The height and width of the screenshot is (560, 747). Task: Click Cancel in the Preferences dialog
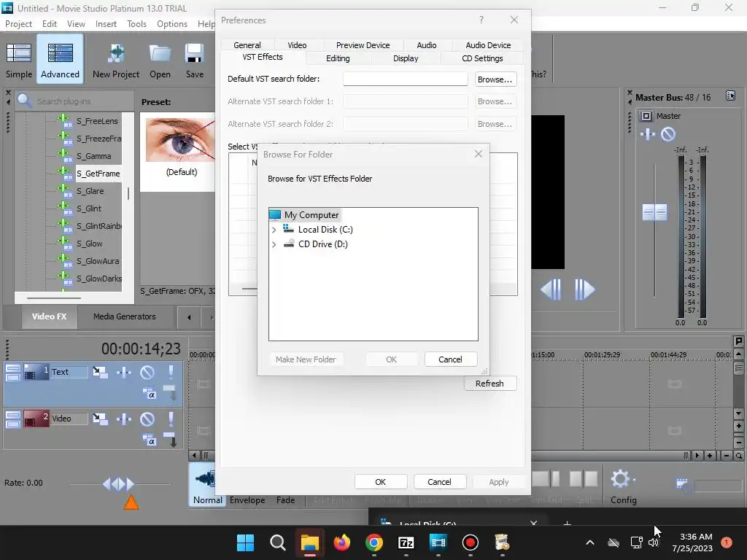(x=439, y=482)
